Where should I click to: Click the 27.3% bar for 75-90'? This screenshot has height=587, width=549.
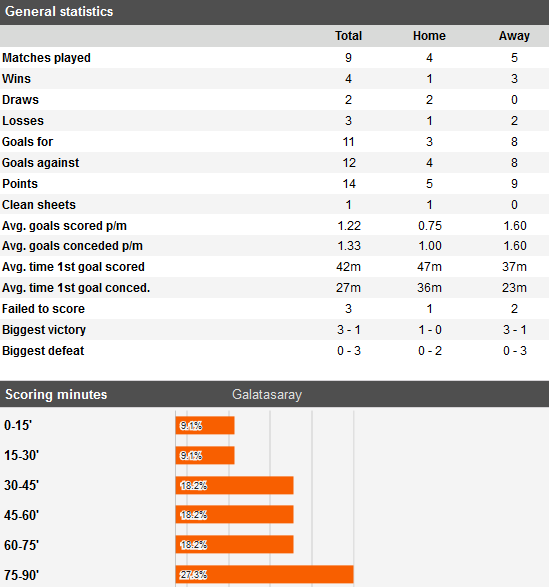(x=264, y=575)
